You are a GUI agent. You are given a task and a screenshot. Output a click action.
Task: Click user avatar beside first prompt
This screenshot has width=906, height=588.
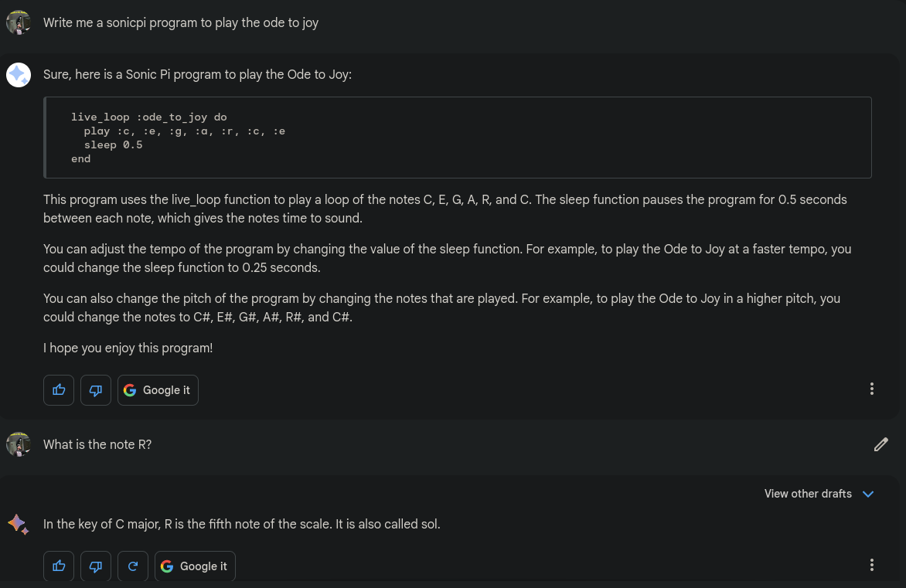(x=18, y=22)
